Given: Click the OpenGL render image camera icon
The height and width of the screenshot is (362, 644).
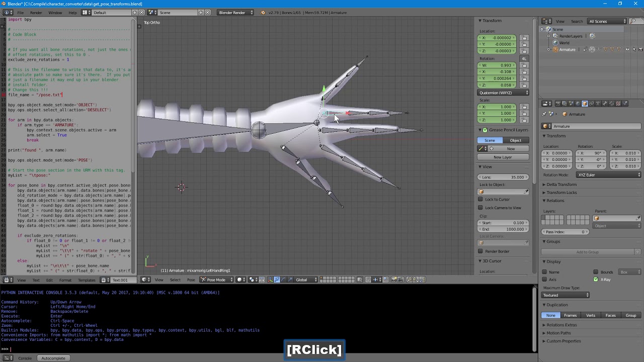Looking at the screenshot, I should click(x=394, y=280).
